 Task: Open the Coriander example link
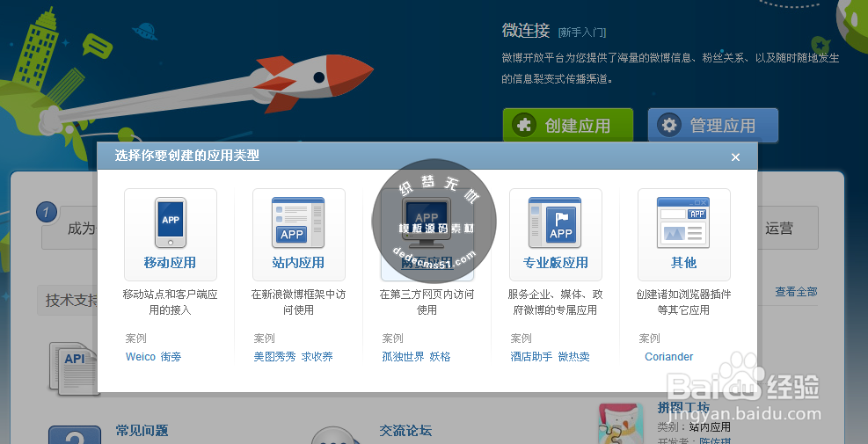pos(668,357)
